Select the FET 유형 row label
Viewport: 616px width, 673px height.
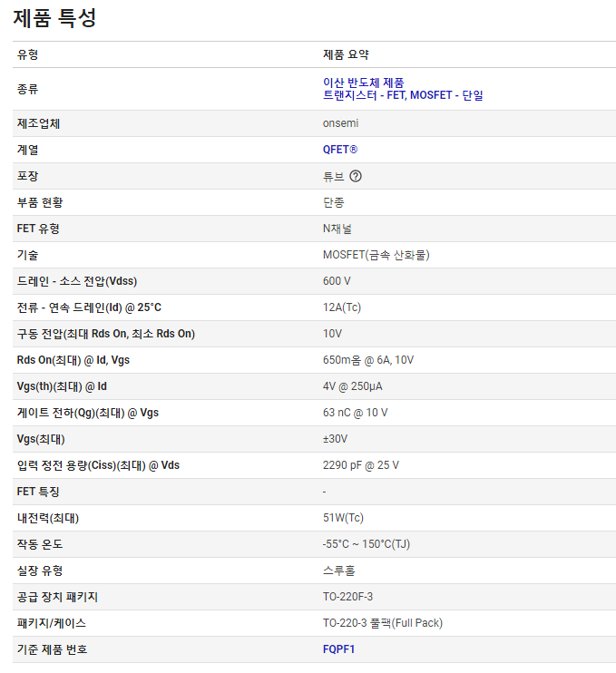(38, 229)
